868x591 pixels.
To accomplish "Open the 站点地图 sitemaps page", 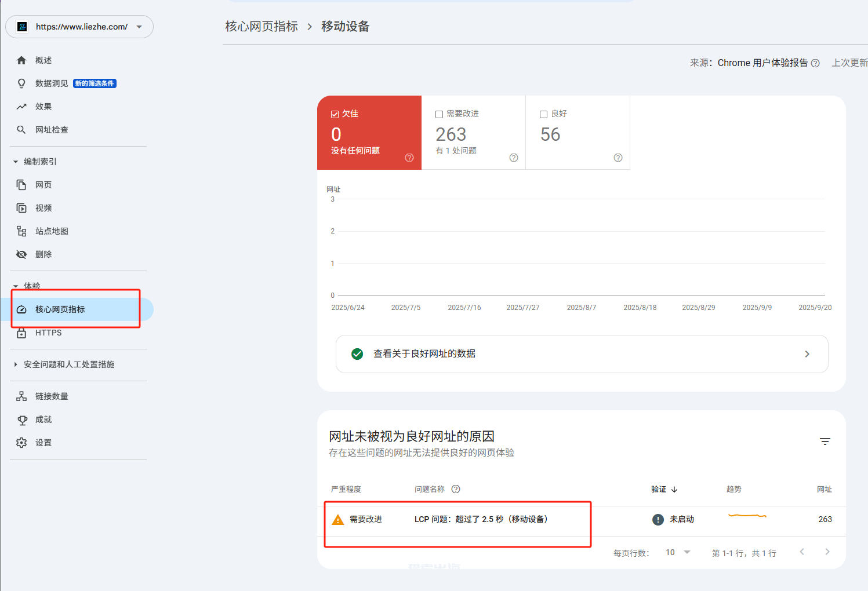I will [52, 231].
